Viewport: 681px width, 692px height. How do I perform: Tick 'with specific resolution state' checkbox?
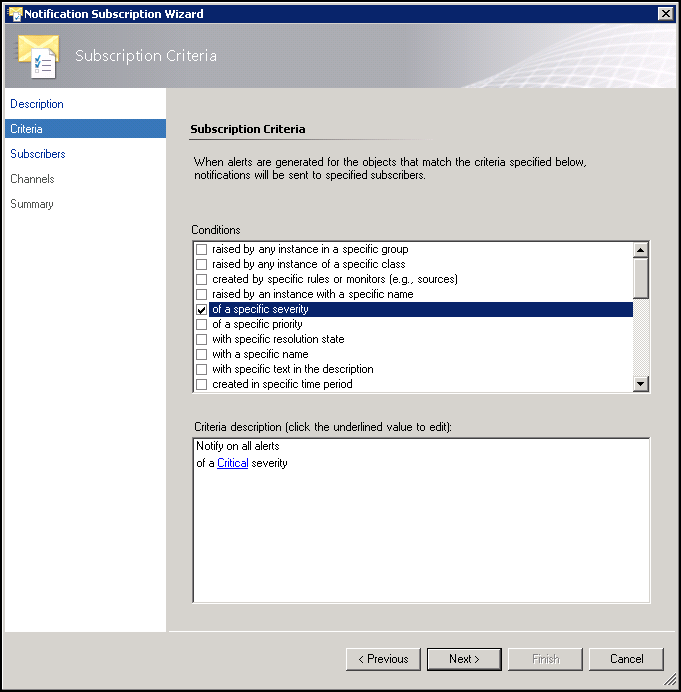(x=202, y=340)
